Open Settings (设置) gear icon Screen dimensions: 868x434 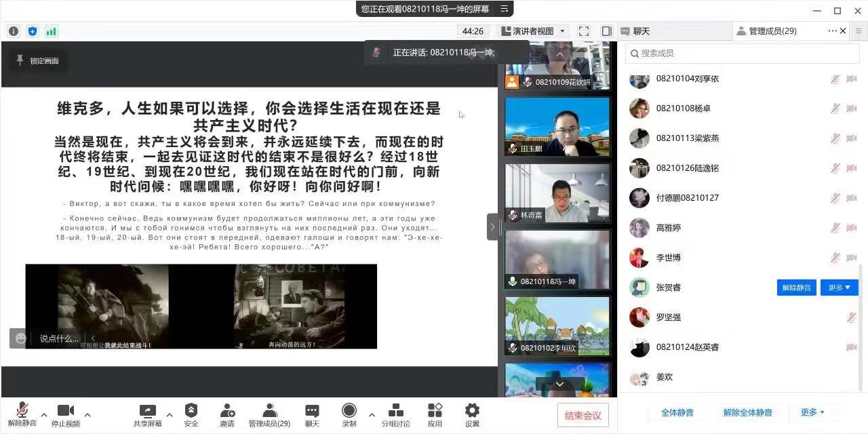(x=472, y=411)
